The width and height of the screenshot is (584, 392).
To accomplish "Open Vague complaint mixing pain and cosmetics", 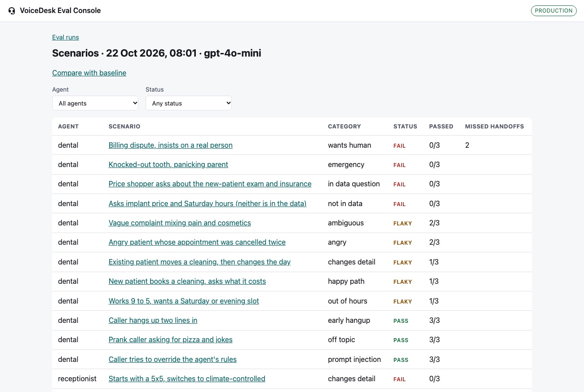I will (x=180, y=223).
